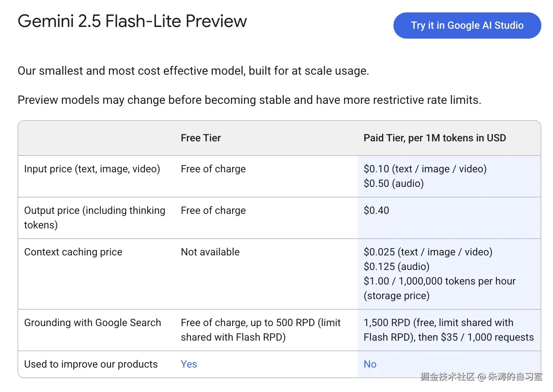Click the smallest and most cost effective description
The width and height of the screenshot is (553, 392).
(193, 71)
